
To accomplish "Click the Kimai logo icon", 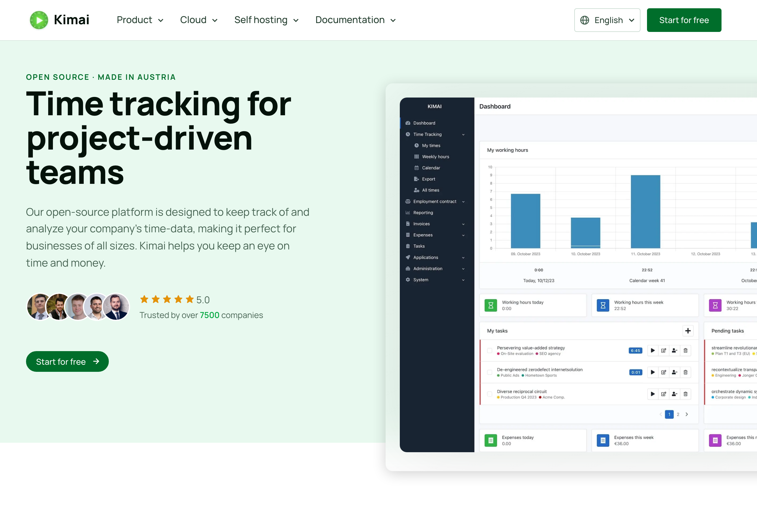I will (x=39, y=20).
